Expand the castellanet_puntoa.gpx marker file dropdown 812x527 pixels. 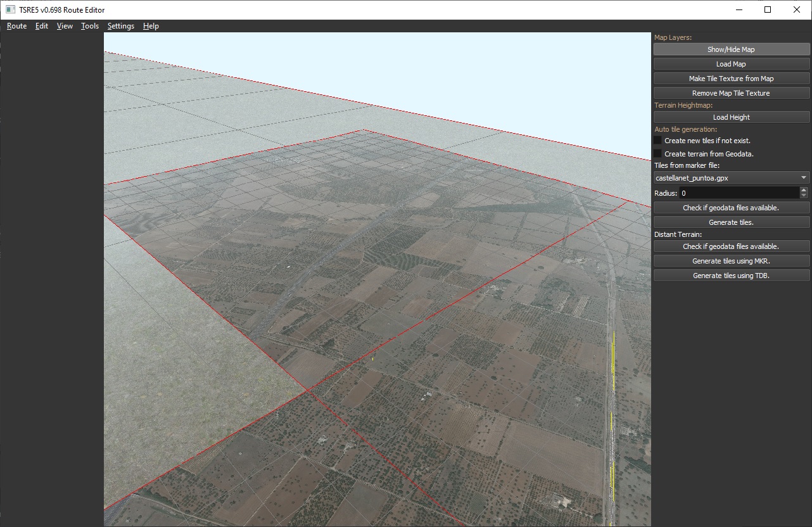click(731, 178)
